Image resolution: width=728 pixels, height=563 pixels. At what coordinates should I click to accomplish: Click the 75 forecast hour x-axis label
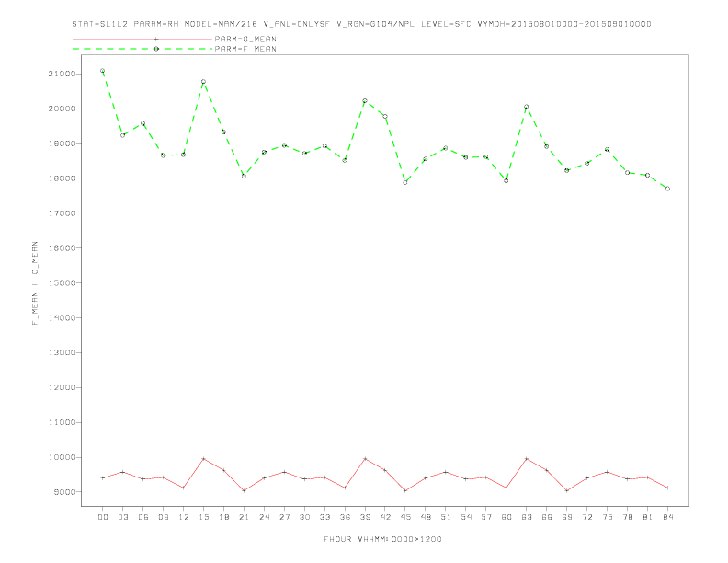pos(607,517)
